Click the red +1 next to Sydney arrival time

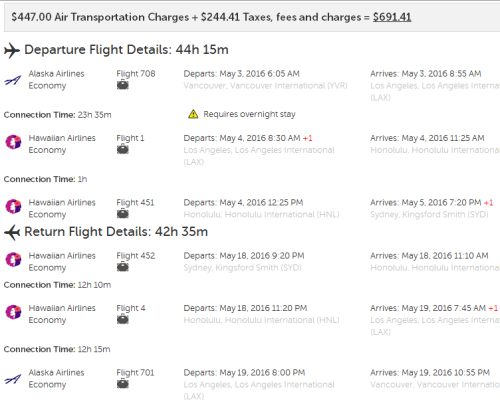click(488, 202)
